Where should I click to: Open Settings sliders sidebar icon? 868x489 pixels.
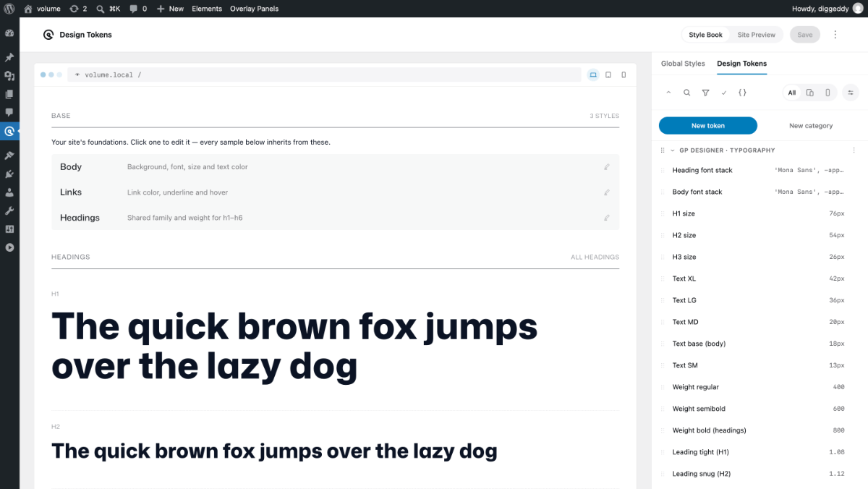coord(9,229)
